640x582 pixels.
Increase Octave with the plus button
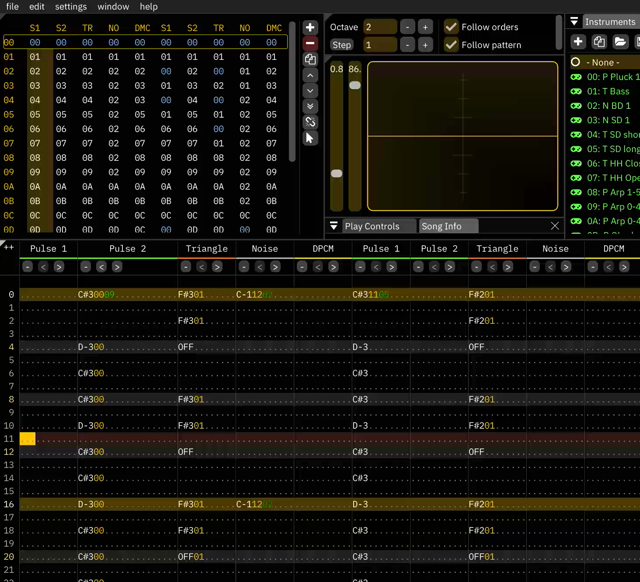pyautogui.click(x=425, y=27)
